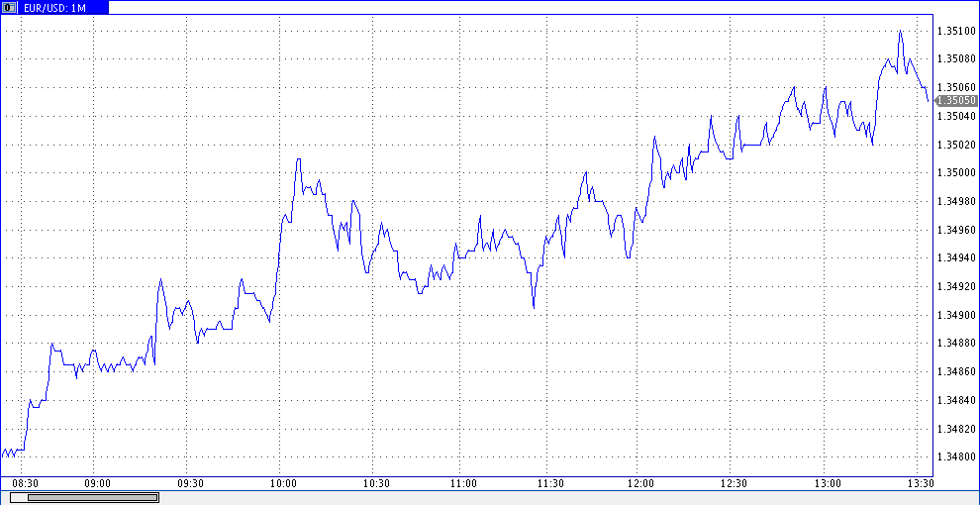The image size is (980, 505).
Task: Click the 12:00 time axis label
Action: [641, 484]
